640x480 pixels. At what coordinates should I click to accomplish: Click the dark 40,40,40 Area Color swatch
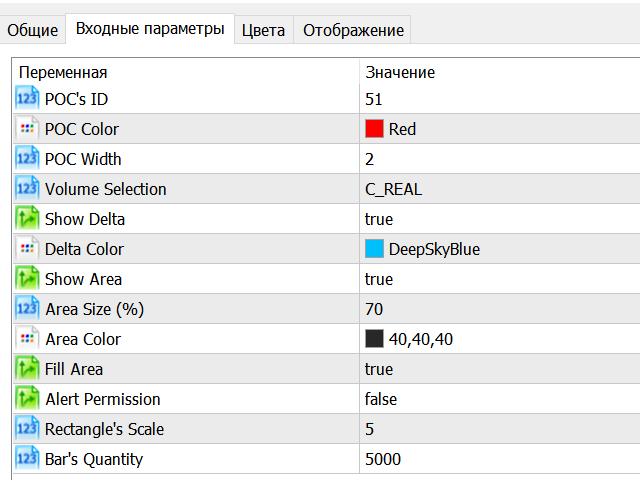[x=374, y=339]
